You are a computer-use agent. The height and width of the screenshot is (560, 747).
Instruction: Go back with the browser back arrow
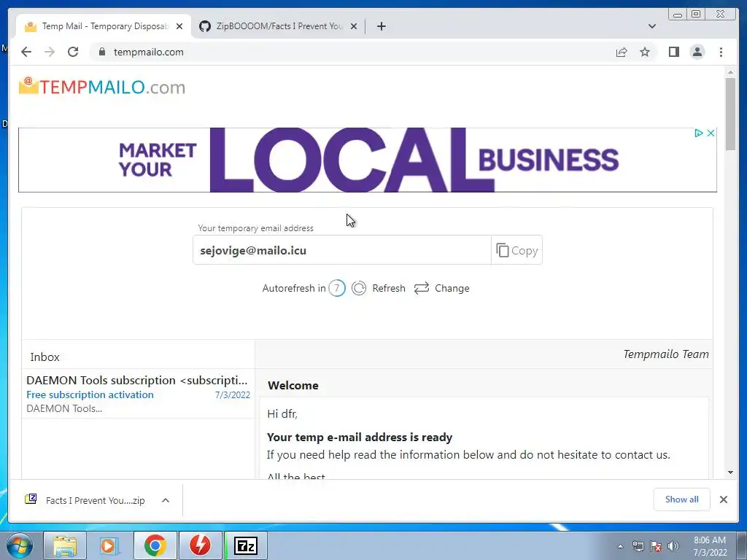26,52
